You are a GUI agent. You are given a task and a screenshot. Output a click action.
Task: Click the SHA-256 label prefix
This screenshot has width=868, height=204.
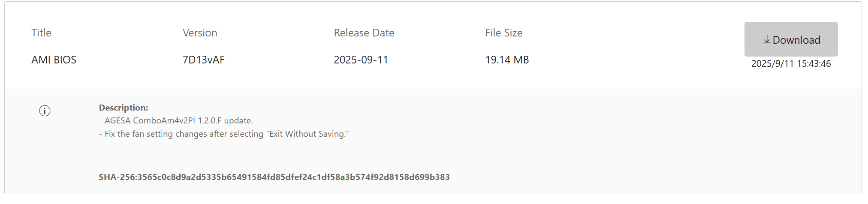117,177
